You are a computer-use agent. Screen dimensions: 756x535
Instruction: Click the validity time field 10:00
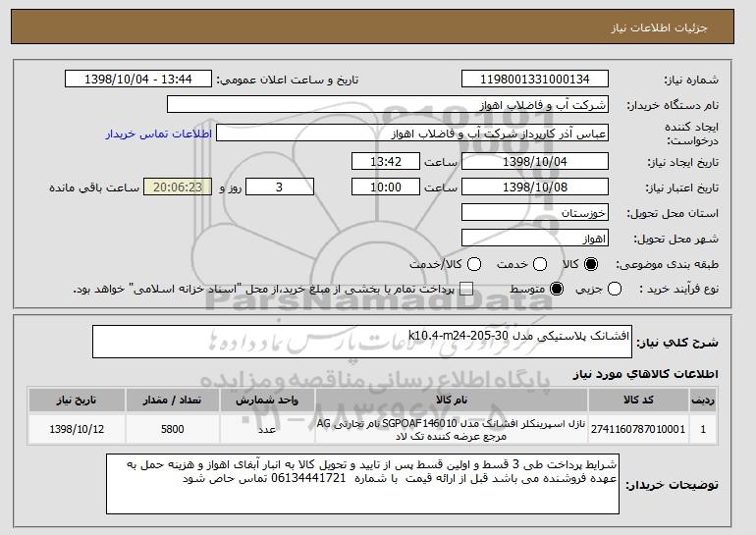tap(386, 187)
